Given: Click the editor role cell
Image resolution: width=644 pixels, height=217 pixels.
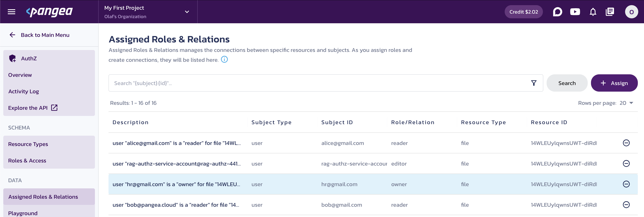Looking at the screenshot, I should pyautogui.click(x=399, y=164).
